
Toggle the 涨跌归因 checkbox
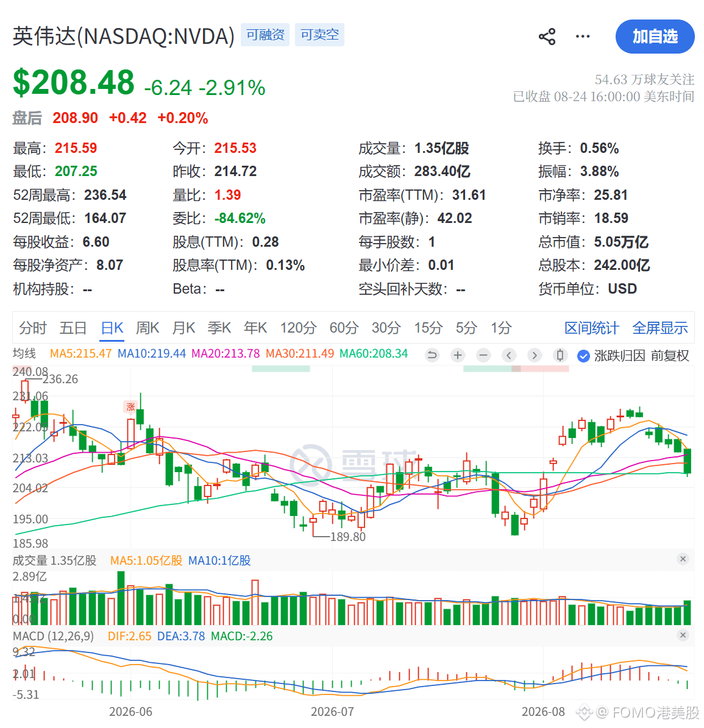(x=583, y=356)
